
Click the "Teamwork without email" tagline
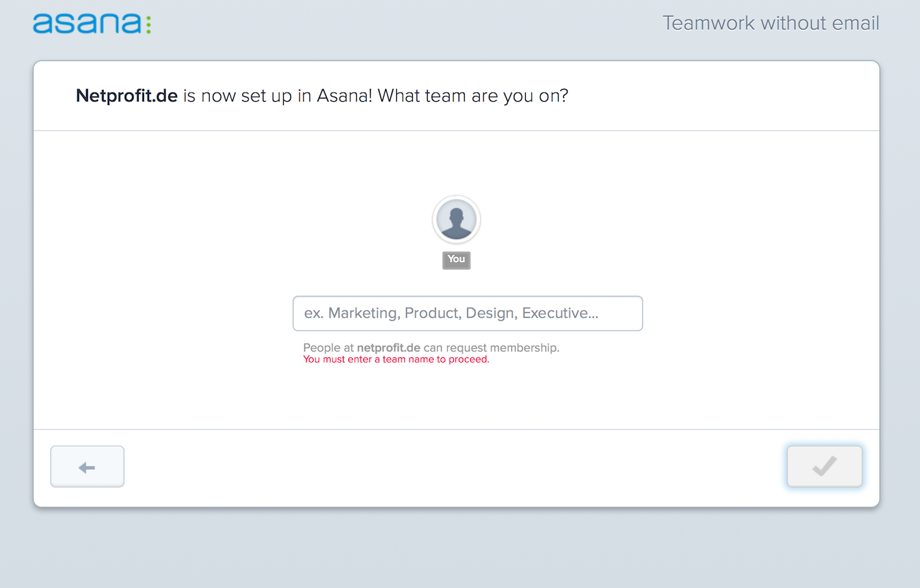771,23
